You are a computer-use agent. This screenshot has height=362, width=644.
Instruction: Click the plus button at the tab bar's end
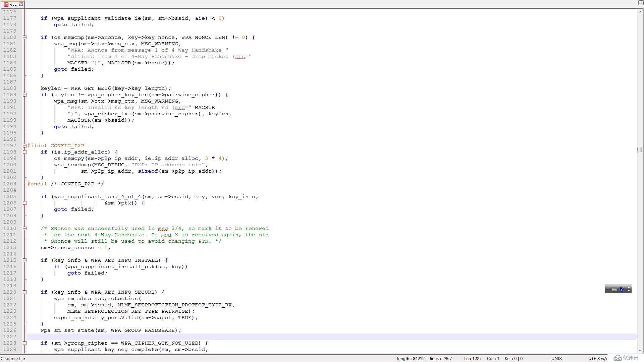pos(640,3)
